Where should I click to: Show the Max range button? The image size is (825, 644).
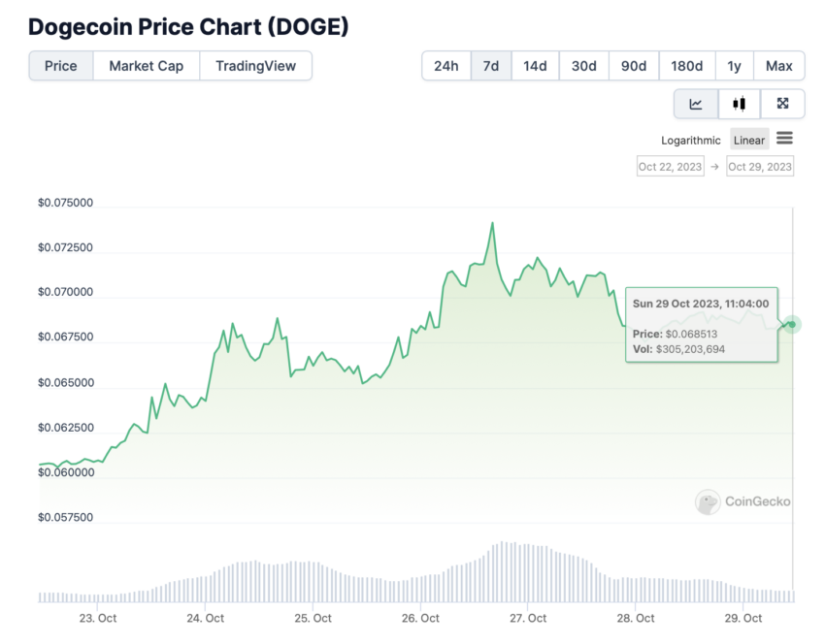click(779, 66)
